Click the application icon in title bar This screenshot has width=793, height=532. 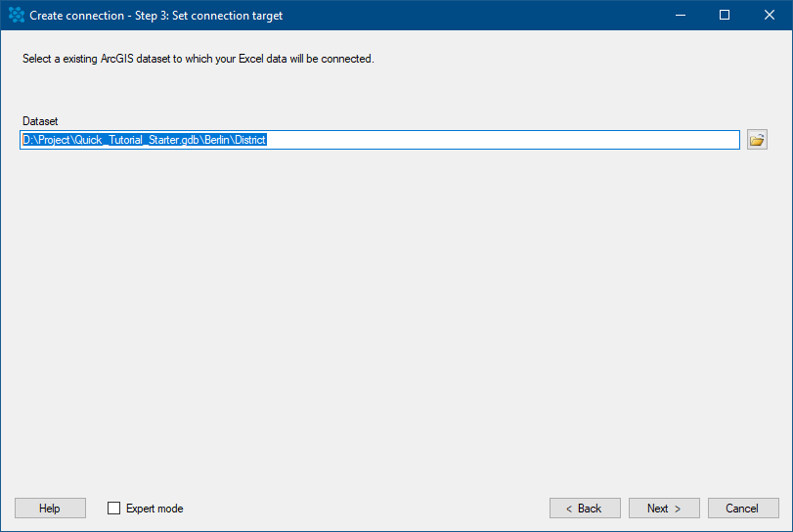(17, 16)
